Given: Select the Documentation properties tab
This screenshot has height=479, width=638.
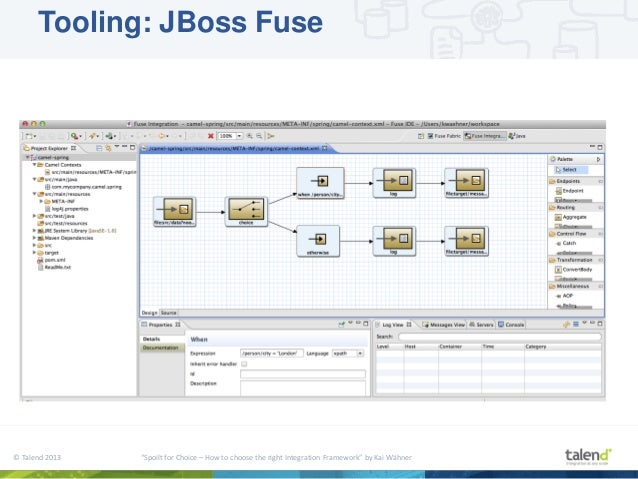Looking at the screenshot, I should click(x=161, y=348).
